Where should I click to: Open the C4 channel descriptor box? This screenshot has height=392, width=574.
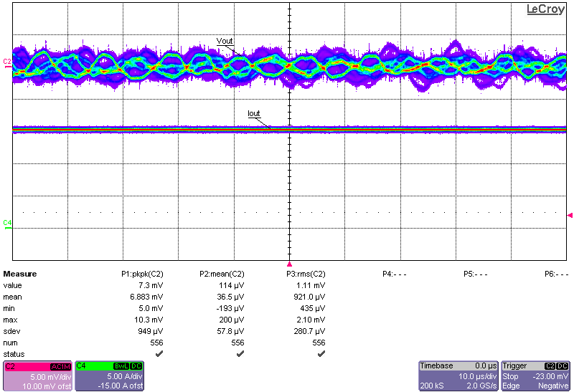tap(108, 376)
